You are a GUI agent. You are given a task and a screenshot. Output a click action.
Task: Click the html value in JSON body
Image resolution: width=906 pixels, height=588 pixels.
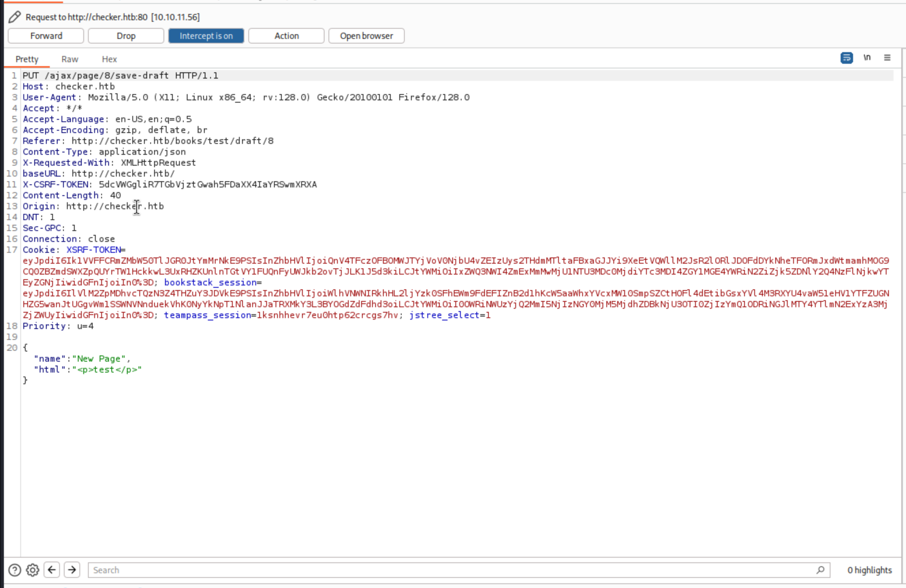coord(107,369)
